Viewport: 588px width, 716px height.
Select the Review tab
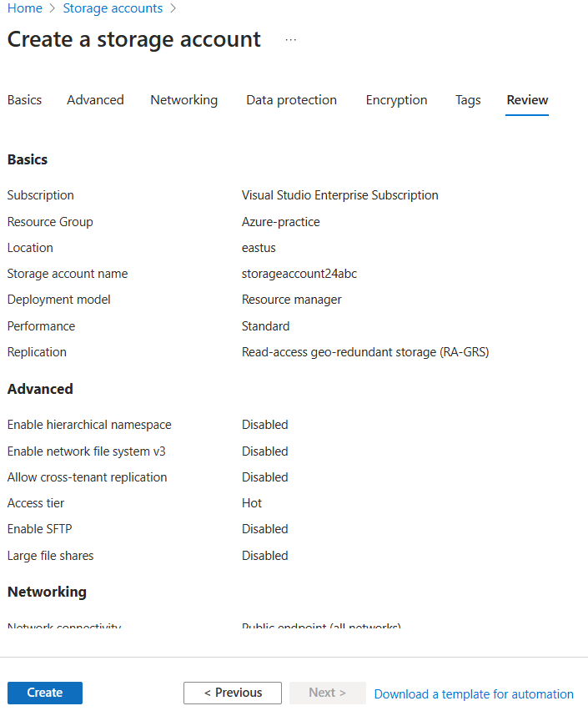[527, 100]
